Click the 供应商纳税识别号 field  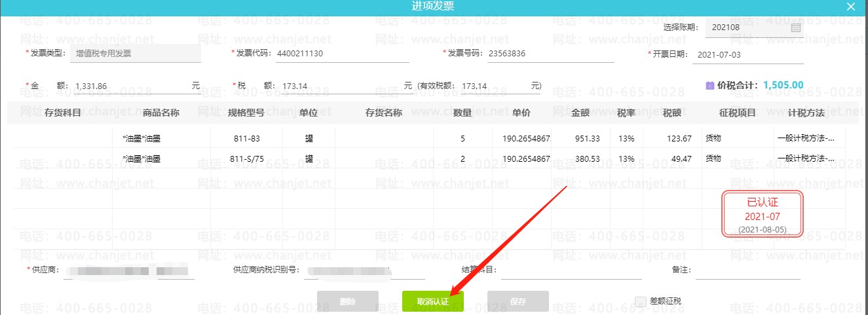364,270
